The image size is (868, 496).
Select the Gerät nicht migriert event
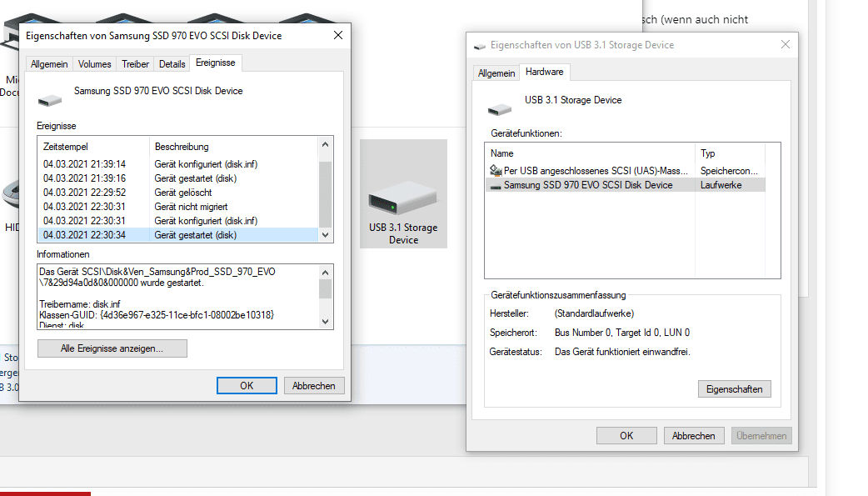click(x=177, y=207)
